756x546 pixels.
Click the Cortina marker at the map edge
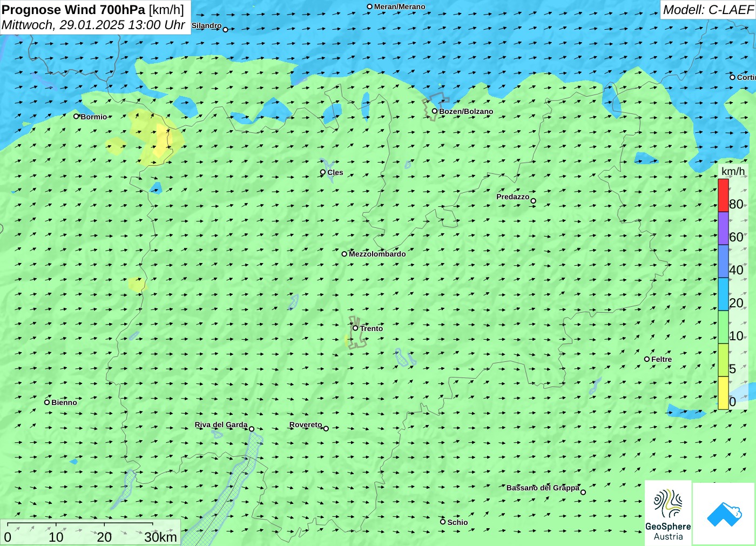pos(732,77)
